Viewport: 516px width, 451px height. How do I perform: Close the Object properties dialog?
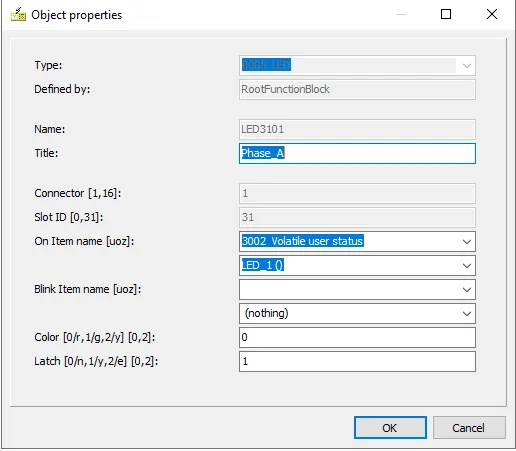coord(492,14)
